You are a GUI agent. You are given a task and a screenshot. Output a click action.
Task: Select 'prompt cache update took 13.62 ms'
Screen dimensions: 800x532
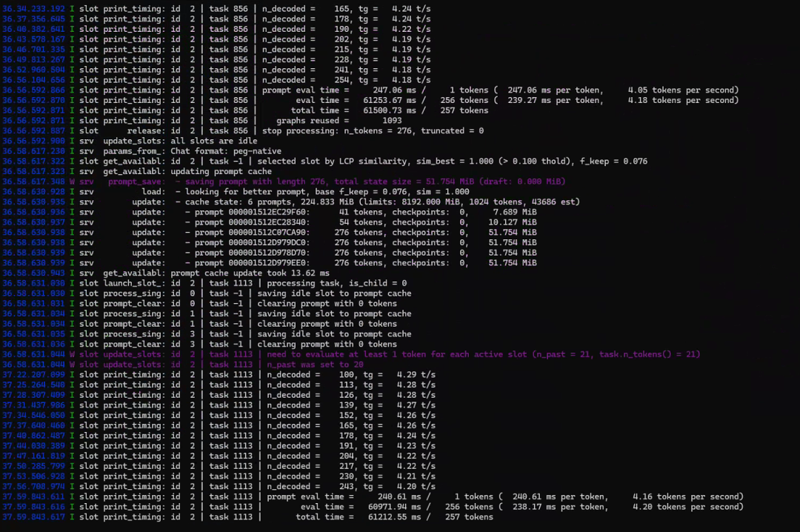[x=250, y=273]
